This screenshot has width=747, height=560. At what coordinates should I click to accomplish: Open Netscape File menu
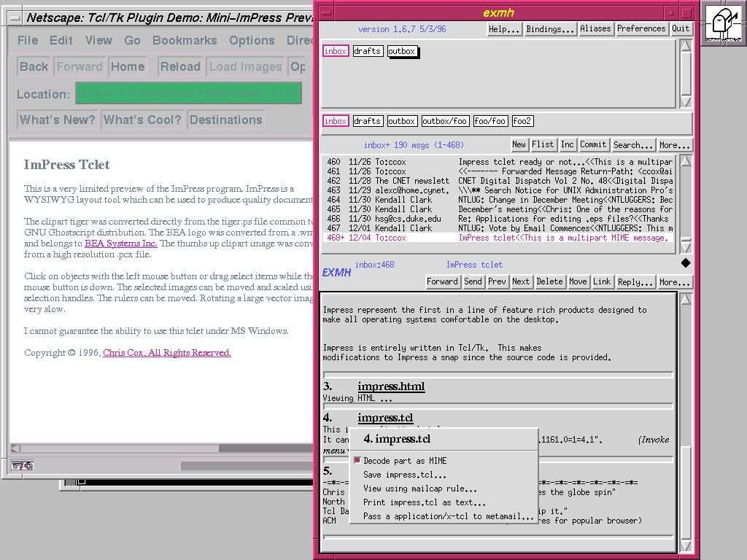[28, 41]
